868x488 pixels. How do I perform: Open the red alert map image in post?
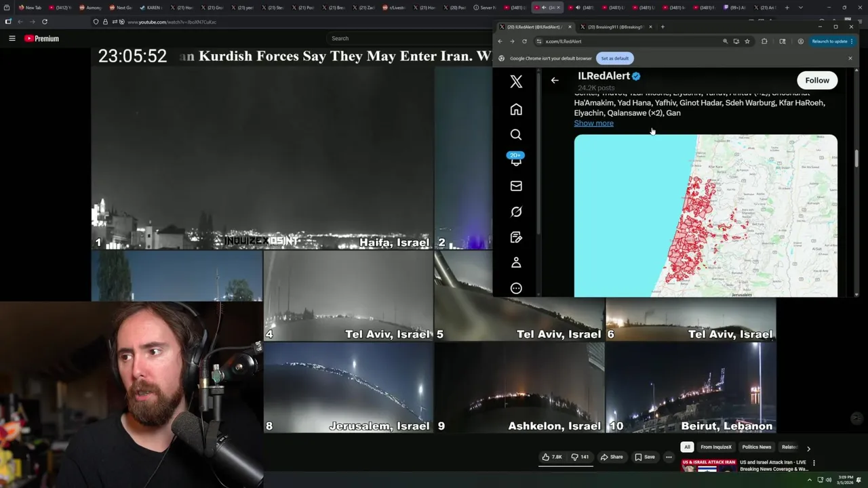coord(705,216)
